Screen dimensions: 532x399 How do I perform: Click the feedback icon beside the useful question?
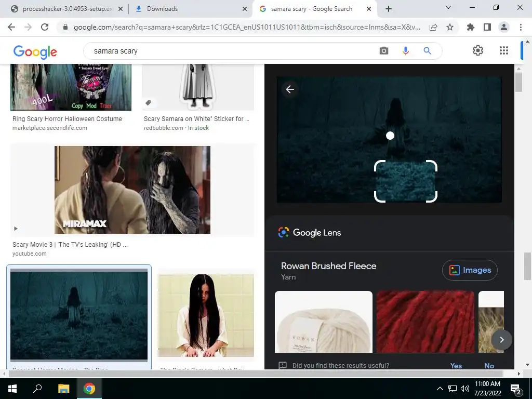coord(282,365)
